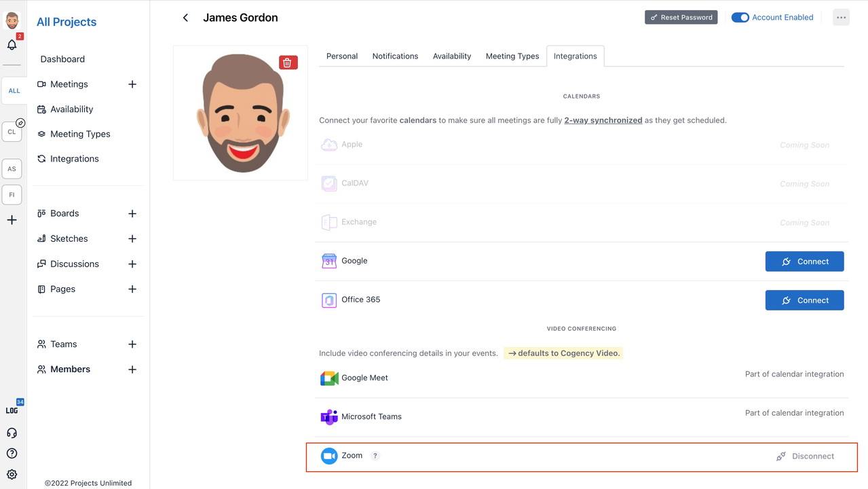Toggle the Account Enabled switch
868x489 pixels.
tap(740, 18)
